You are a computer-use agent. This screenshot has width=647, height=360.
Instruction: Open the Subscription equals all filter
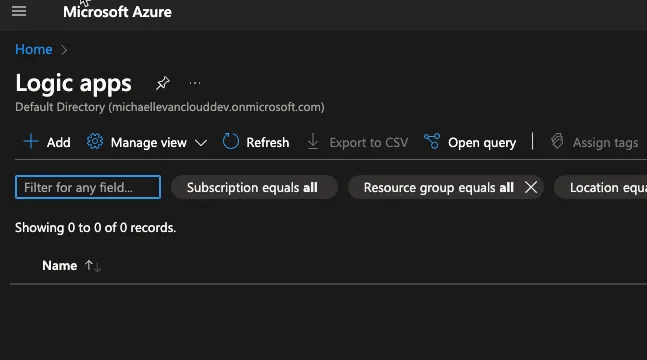[254, 187]
